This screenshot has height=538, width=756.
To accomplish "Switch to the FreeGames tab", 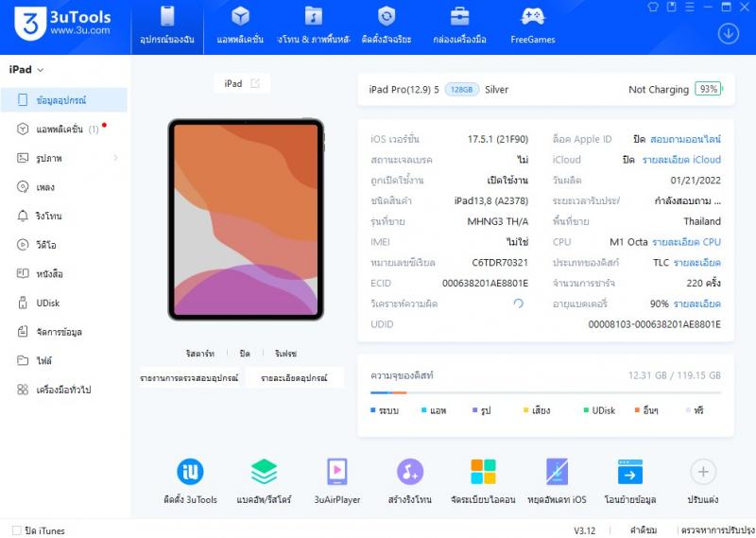I will tap(532, 26).
